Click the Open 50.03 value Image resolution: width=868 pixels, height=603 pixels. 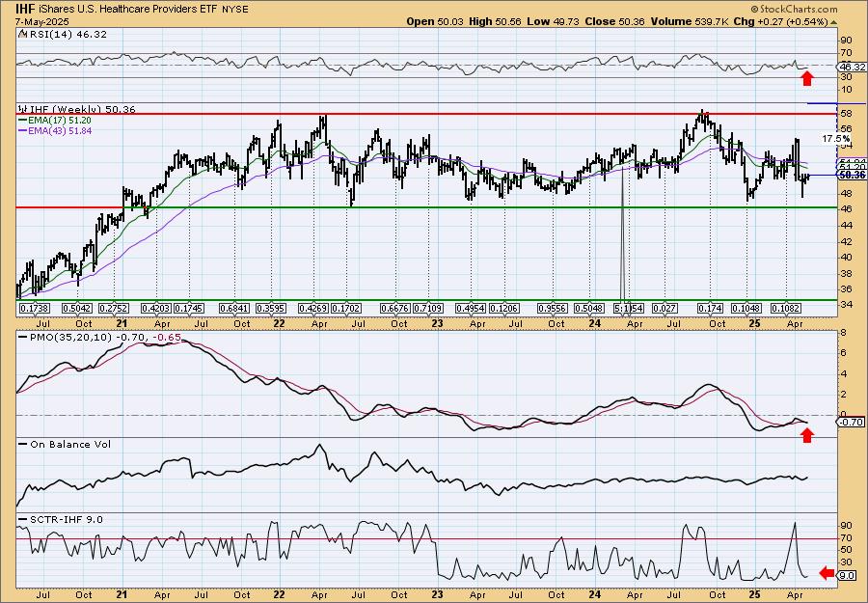point(436,21)
